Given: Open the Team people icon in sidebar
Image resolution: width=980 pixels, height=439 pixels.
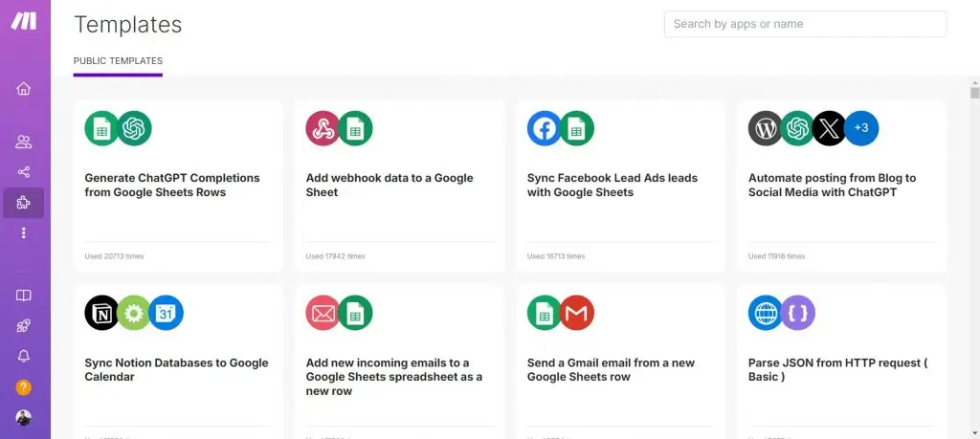Looking at the screenshot, I should point(24,143).
